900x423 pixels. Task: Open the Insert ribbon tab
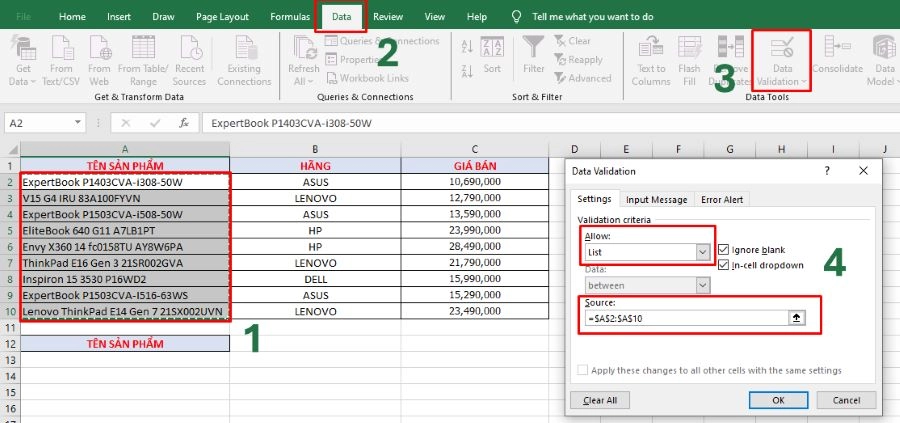(x=119, y=17)
